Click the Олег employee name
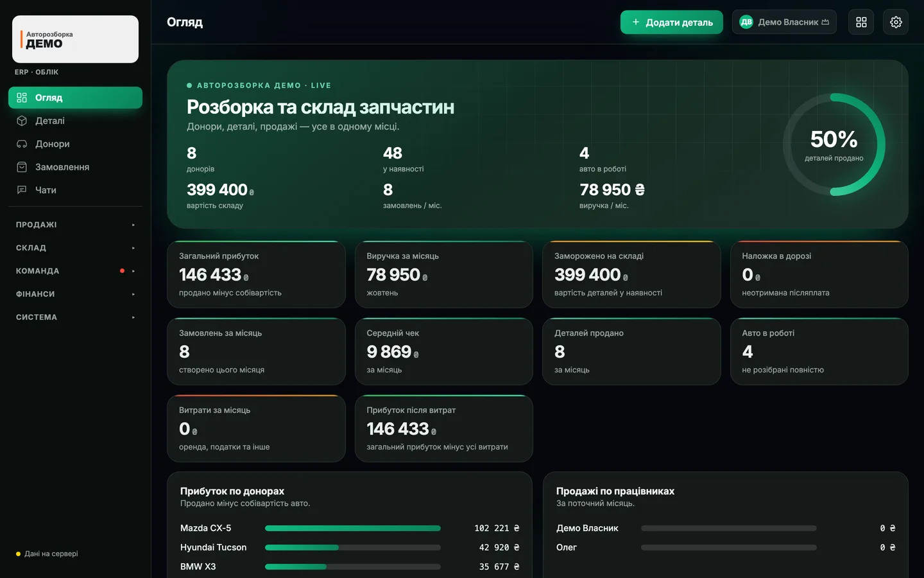This screenshot has width=924, height=578. click(567, 547)
